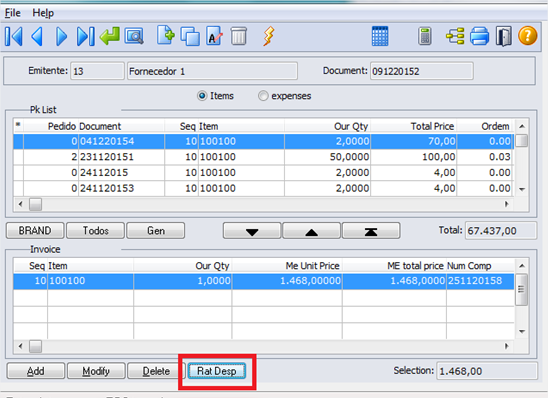
Task: Select the expenses radio button
Action: (263, 96)
